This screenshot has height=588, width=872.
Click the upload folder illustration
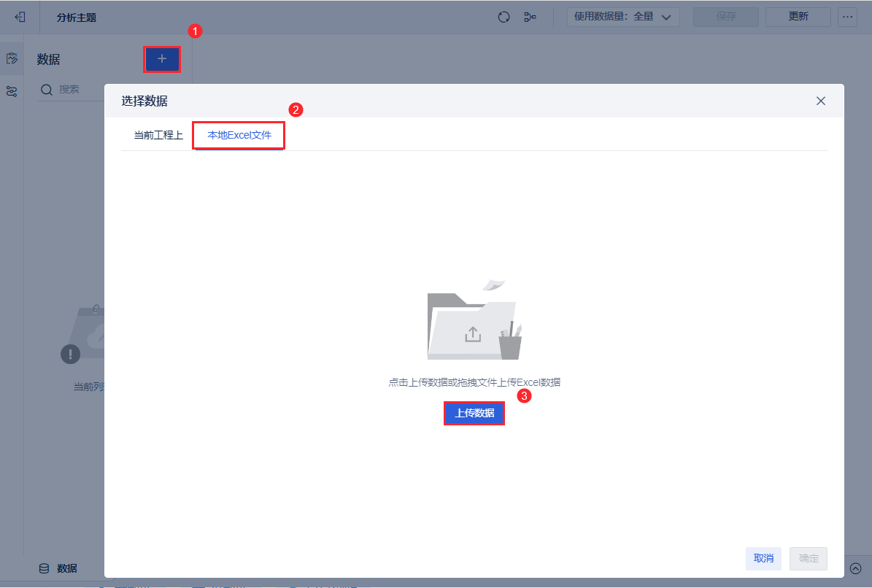coord(474,320)
